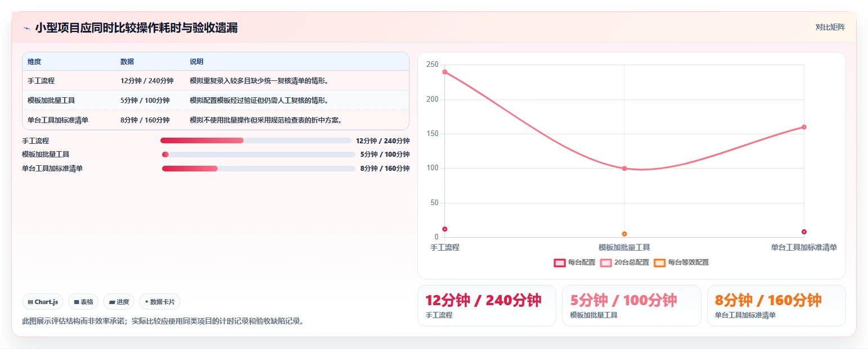Click the chart point at 240 for 手工流程

click(445, 72)
